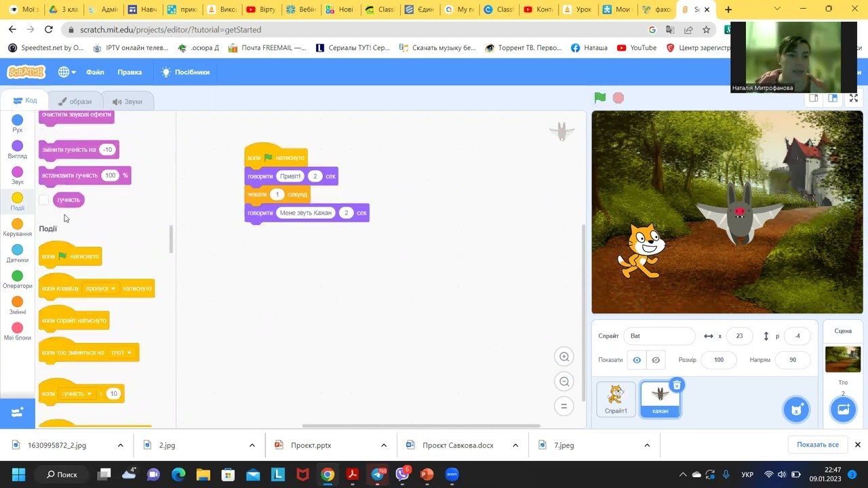Open options for download Проєкт.pptx

coord(383,445)
